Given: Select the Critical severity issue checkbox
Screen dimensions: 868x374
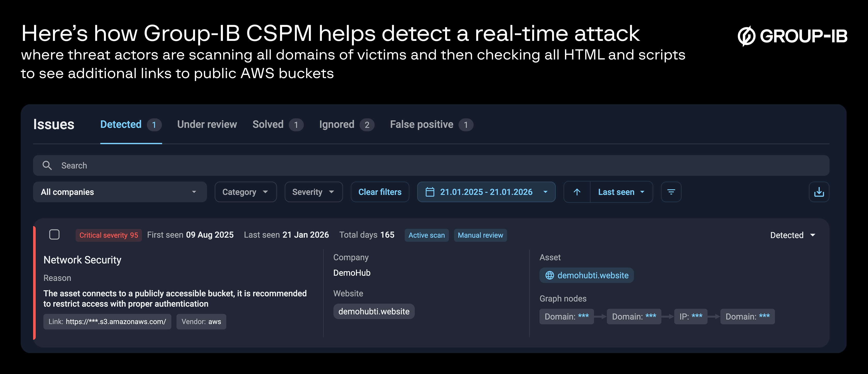Looking at the screenshot, I should click(54, 234).
